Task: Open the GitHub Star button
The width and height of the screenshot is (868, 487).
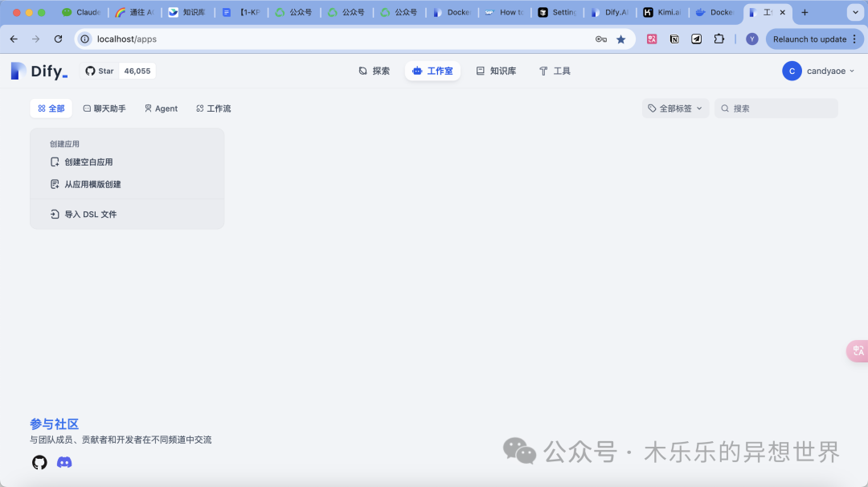Action: (100, 71)
